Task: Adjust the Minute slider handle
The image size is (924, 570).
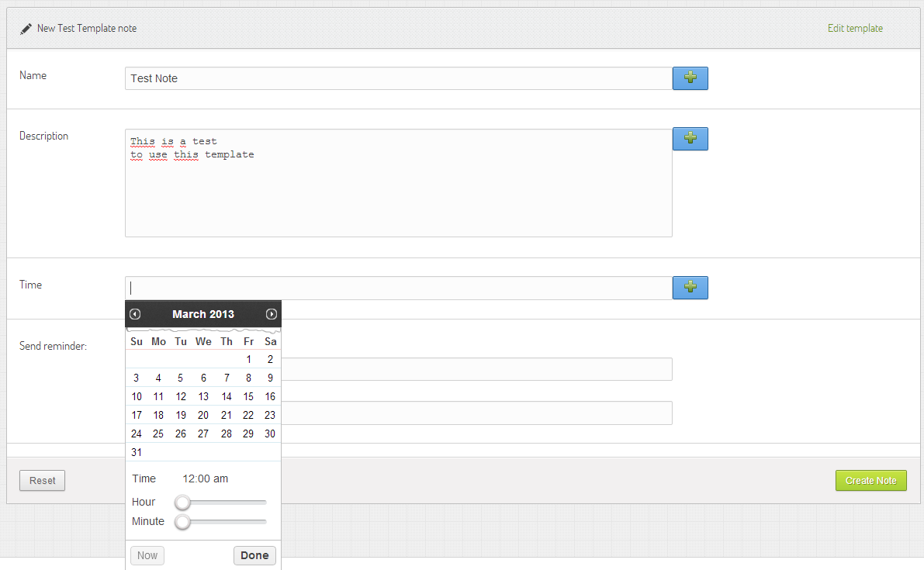Action: (182, 522)
